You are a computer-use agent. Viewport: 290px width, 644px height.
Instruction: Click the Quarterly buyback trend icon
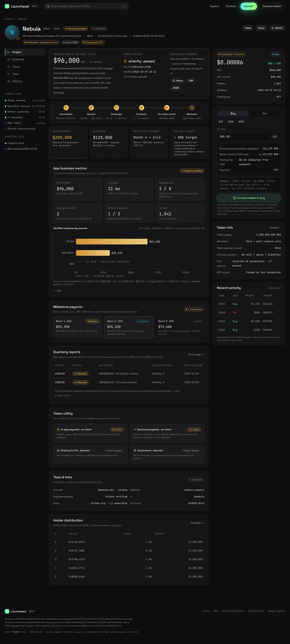(135, 429)
